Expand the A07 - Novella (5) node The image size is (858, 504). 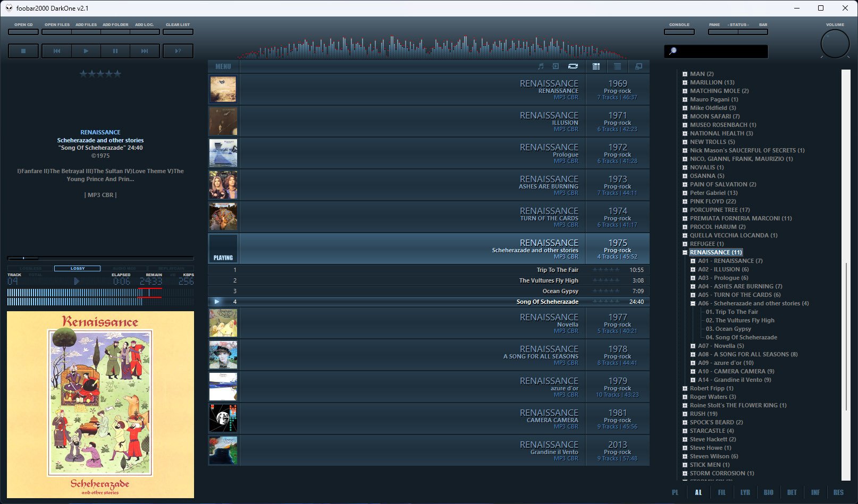click(693, 346)
